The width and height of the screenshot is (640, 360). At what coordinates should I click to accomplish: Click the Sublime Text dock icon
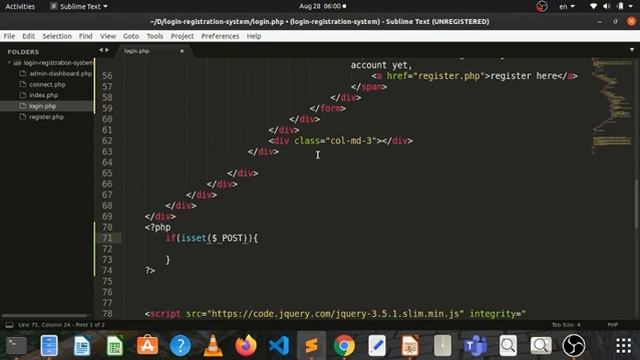click(x=311, y=345)
